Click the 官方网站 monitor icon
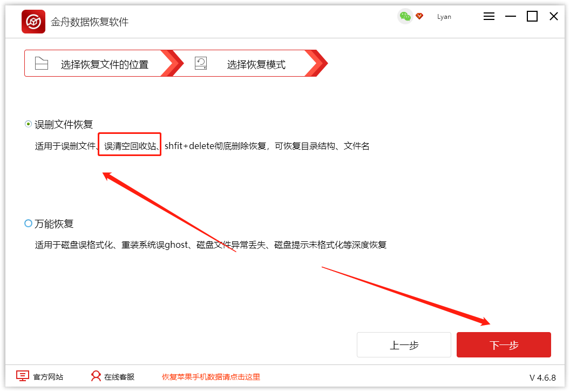This screenshot has width=570, height=392. pyautogui.click(x=23, y=376)
